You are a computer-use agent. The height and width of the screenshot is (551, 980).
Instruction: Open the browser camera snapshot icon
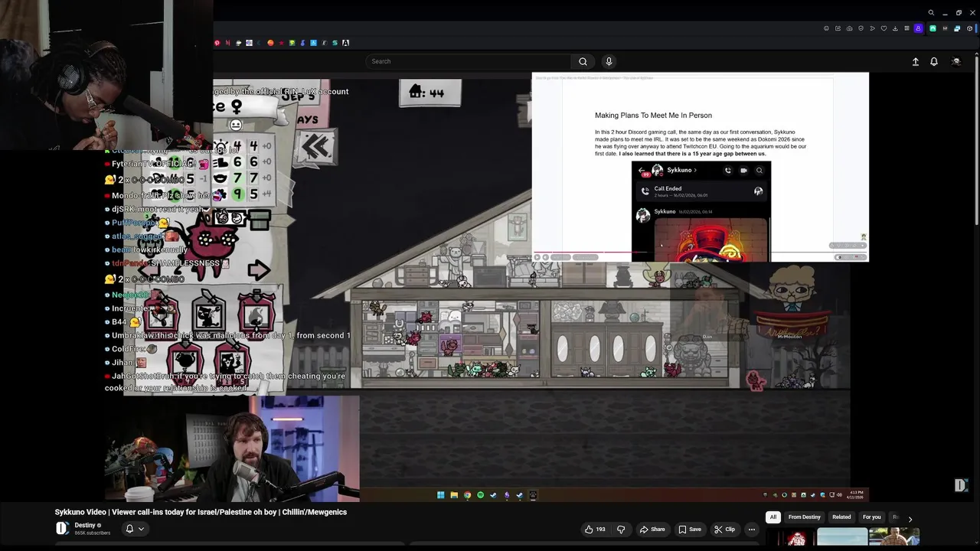coord(849,28)
